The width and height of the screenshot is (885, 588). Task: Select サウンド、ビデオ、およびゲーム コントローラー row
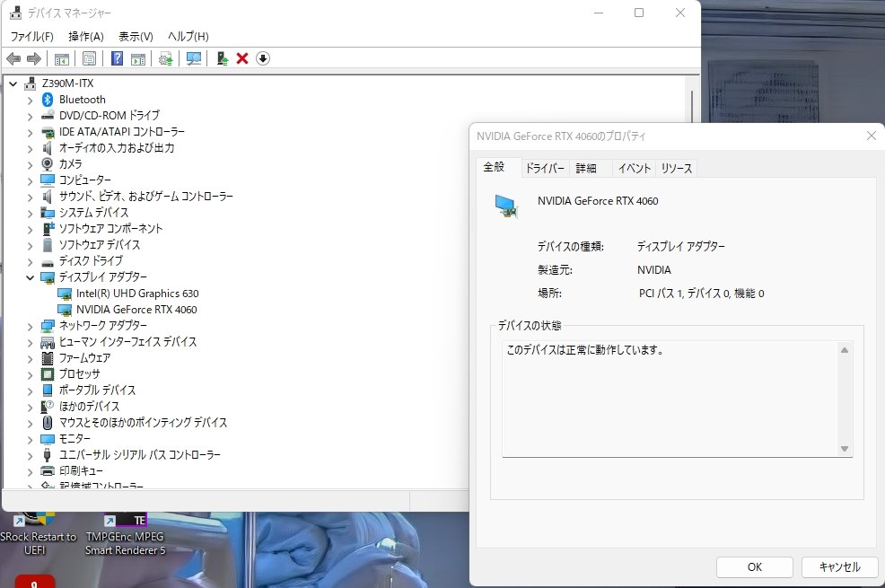[x=146, y=197]
